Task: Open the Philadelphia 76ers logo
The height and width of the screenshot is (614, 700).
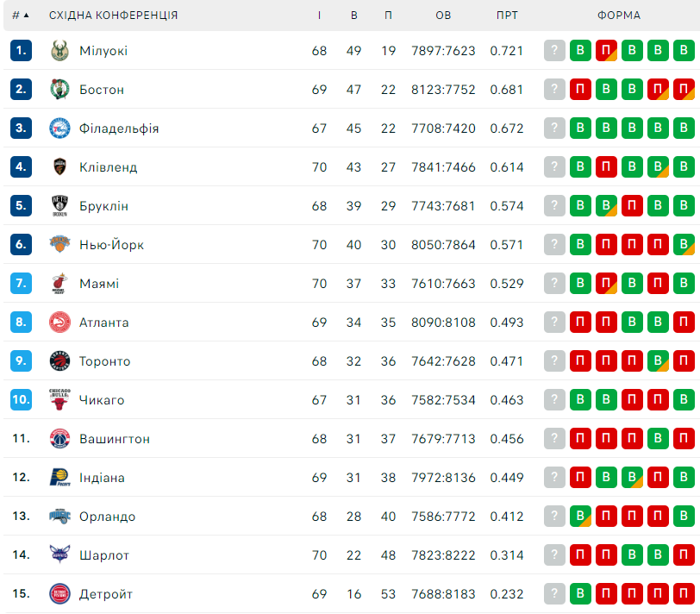Action: point(59,128)
